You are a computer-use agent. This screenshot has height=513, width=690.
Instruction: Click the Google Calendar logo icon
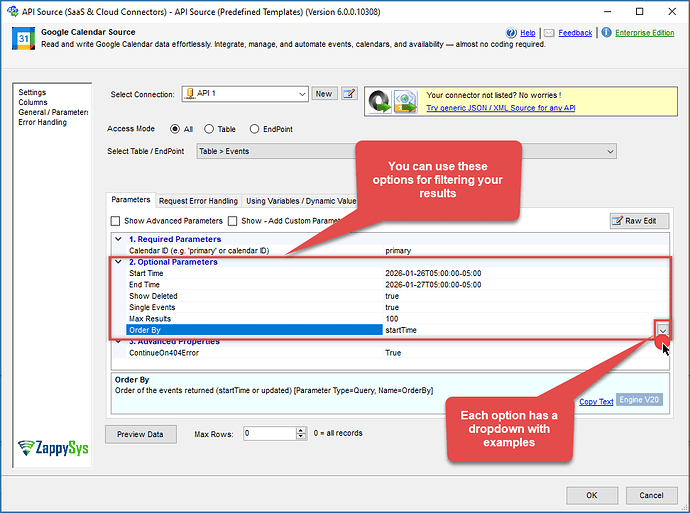point(20,38)
